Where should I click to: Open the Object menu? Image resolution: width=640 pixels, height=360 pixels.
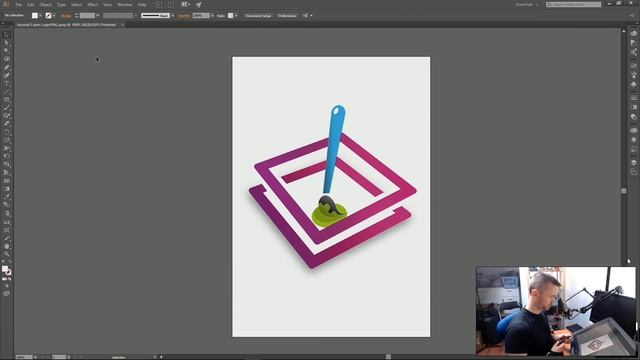click(x=45, y=4)
